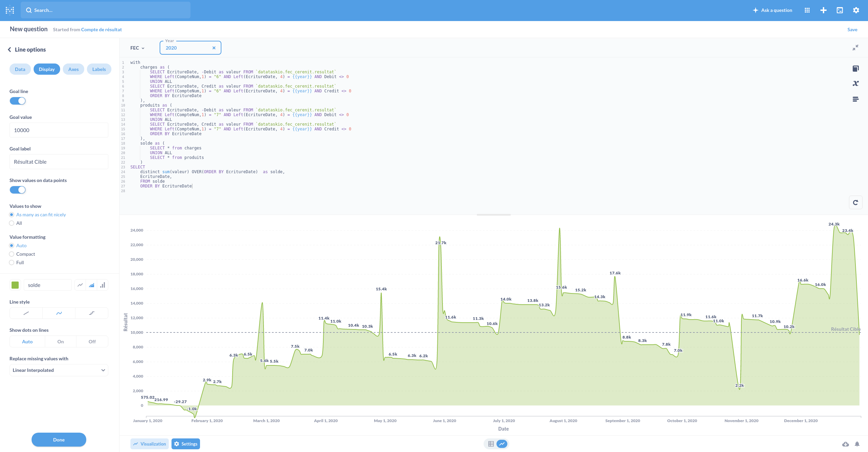Click the Done button

point(59,440)
